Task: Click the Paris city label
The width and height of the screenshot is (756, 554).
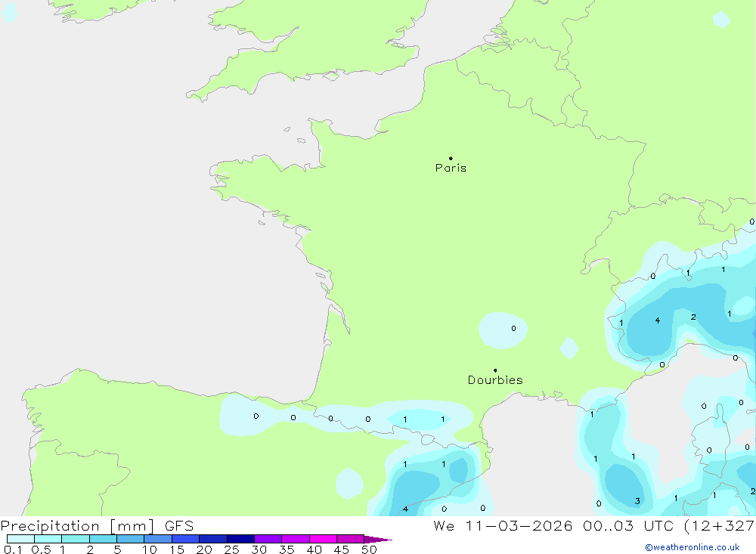Action: pyautogui.click(x=451, y=168)
